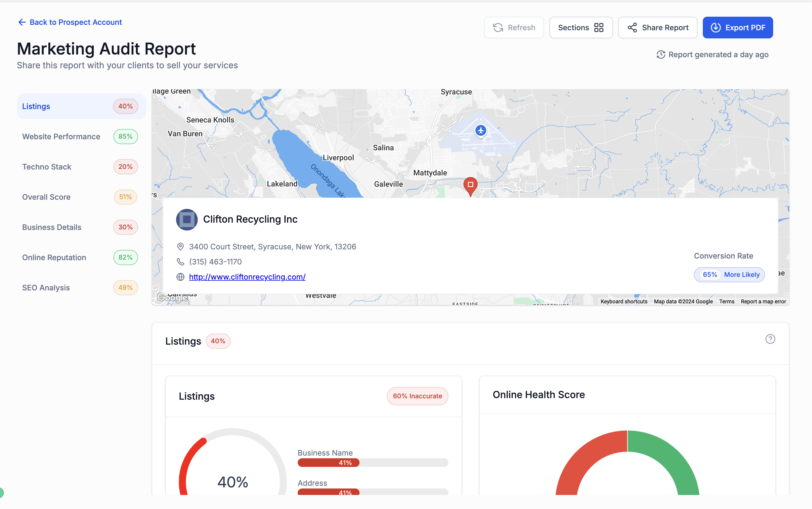Click the airport marker on the map
Screen dimensions: 812x509
pos(481,131)
